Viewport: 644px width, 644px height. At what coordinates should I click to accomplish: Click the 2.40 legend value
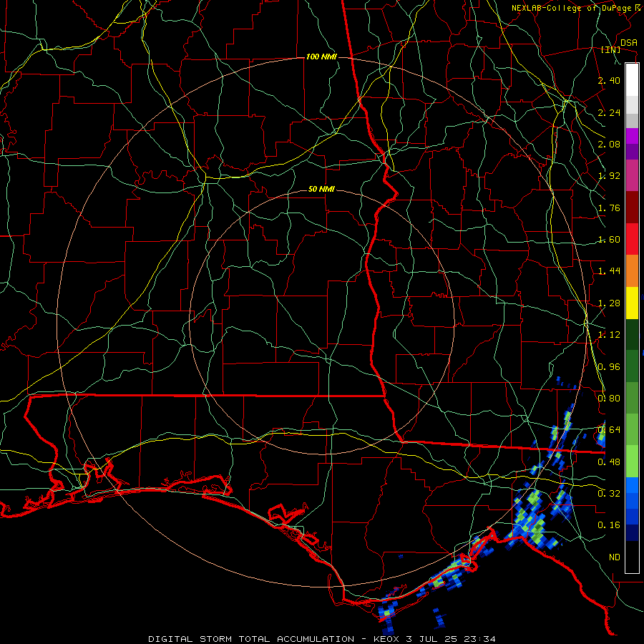pos(609,80)
